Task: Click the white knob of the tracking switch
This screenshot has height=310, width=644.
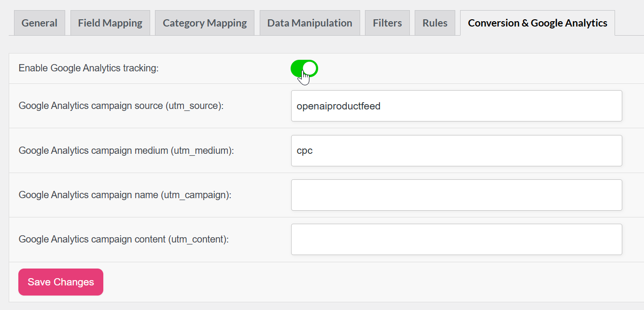Action: (310, 68)
